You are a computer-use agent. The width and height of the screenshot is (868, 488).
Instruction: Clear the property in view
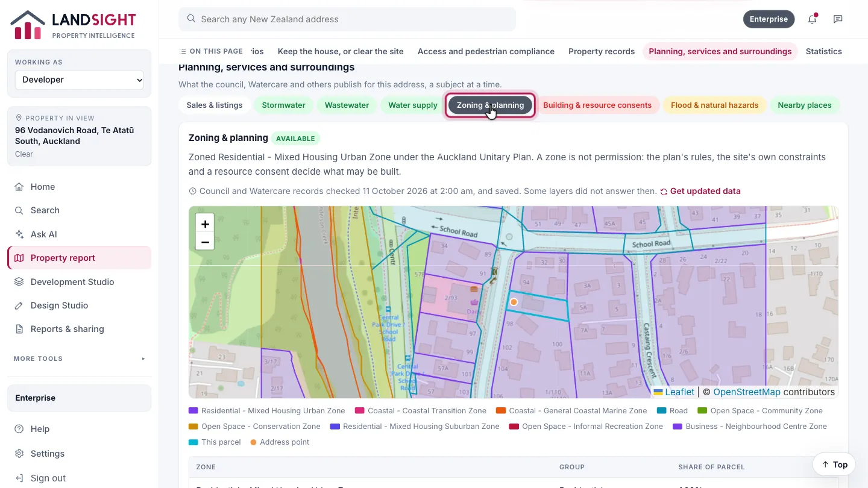coord(24,154)
